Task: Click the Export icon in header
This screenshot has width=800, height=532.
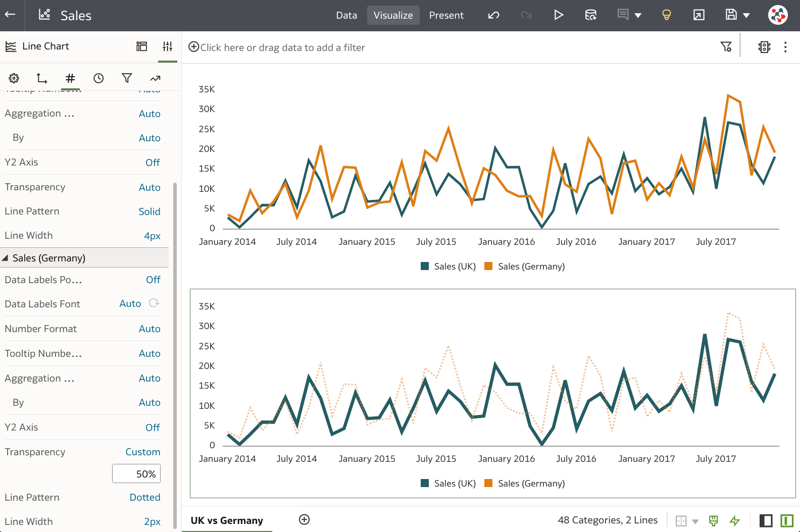Action: [x=698, y=15]
